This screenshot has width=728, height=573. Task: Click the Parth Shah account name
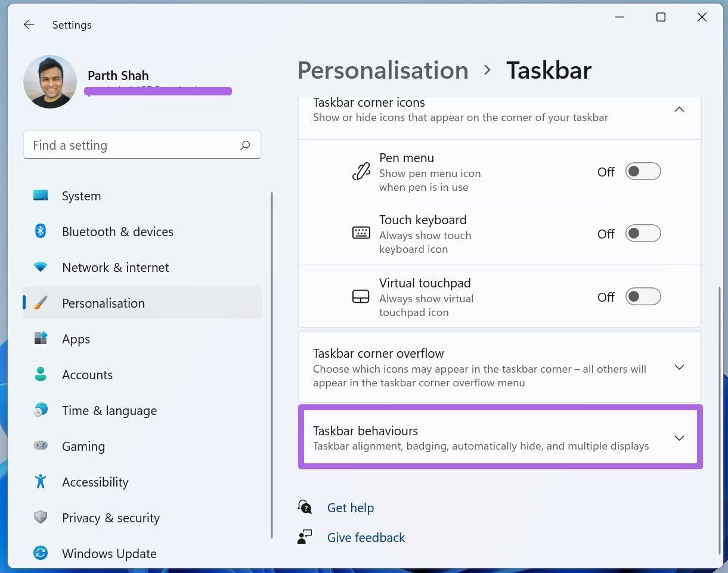tap(118, 75)
